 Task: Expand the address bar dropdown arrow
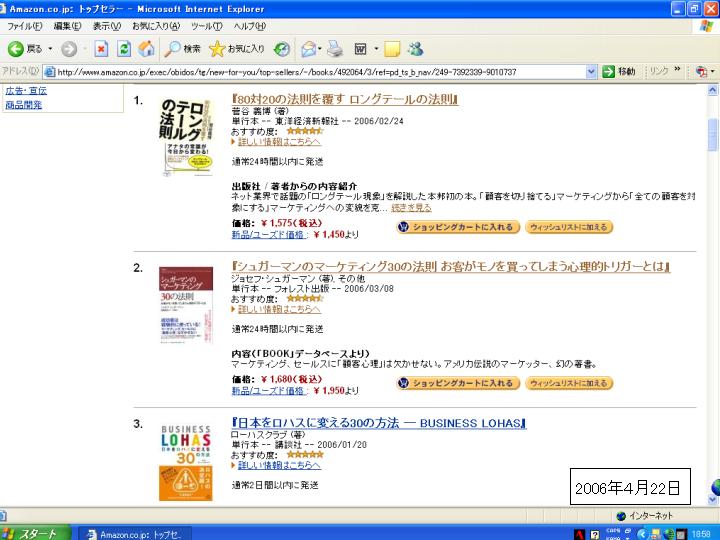pos(591,72)
